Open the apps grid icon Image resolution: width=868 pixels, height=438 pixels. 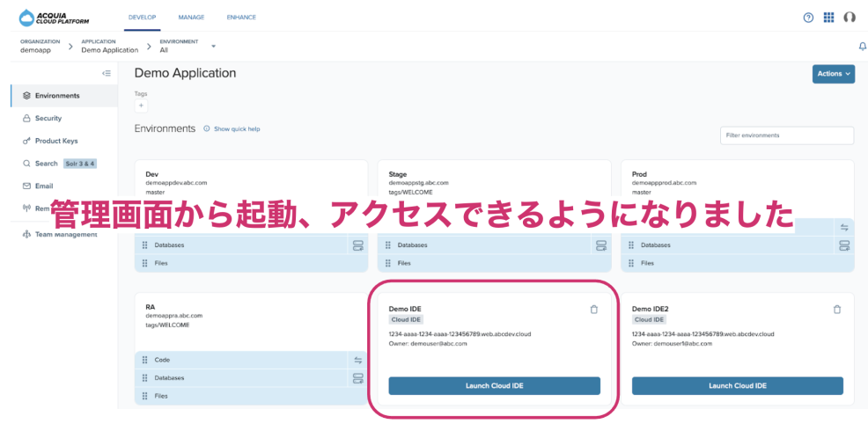tap(828, 18)
